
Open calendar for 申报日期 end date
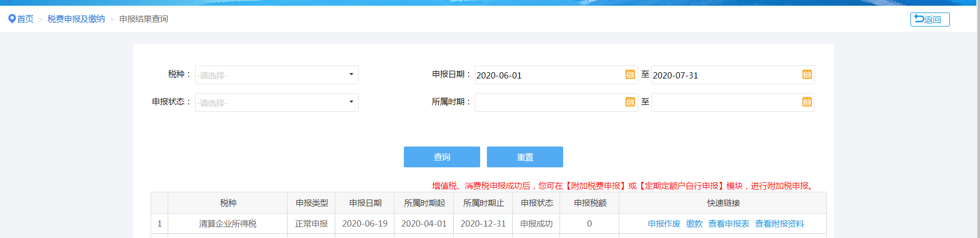coord(807,74)
